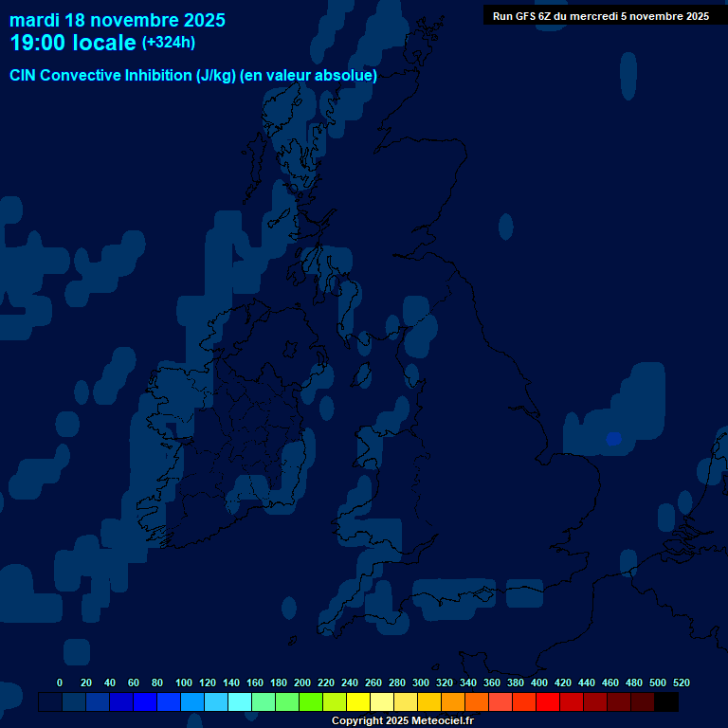Viewport: 728px width, 728px height.
Task: Click the legend value label 500
Action: [x=658, y=682]
